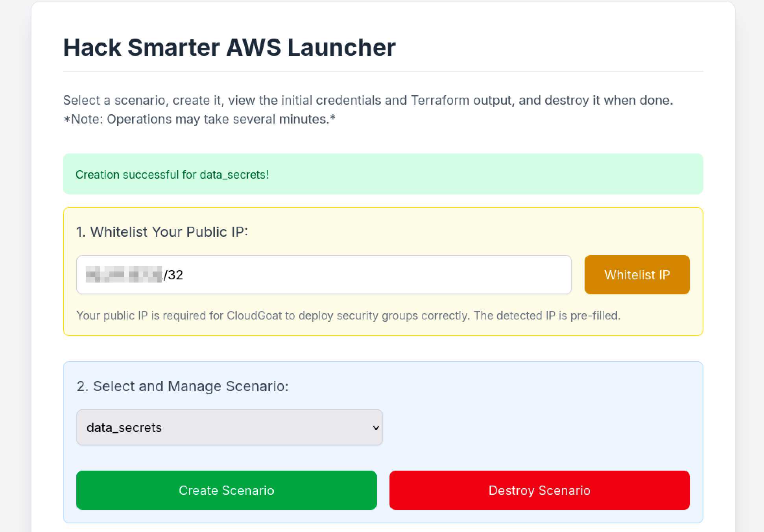The image size is (764, 532).
Task: Click the 'Hack Smarter AWS Launcher' heading
Action: 229,47
